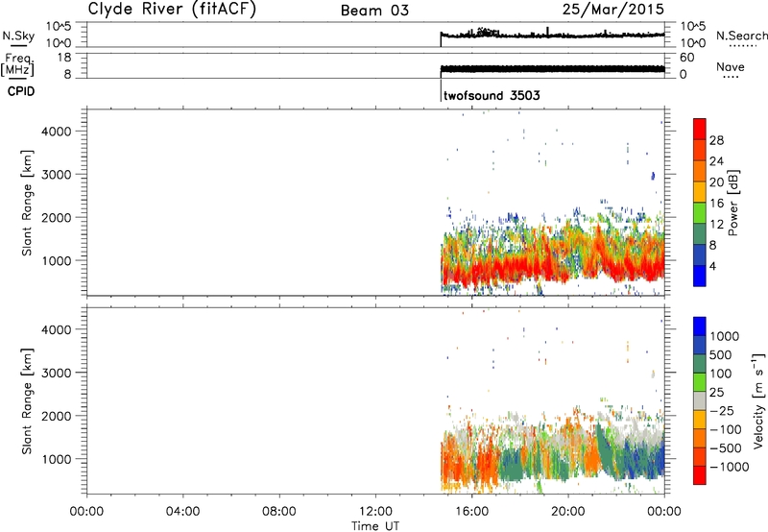Click the '08:00' time tick label
Image resolution: width=768 pixels, height=532 pixels.
[x=279, y=512]
